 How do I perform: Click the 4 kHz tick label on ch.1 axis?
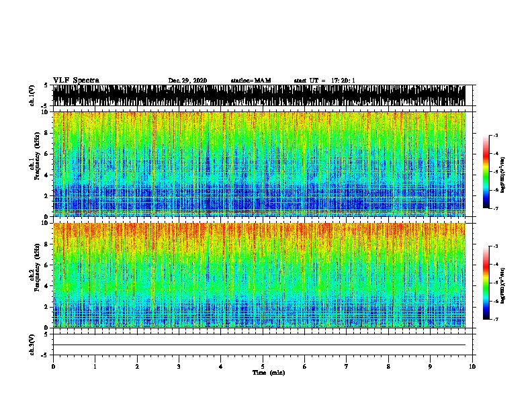click(x=46, y=175)
